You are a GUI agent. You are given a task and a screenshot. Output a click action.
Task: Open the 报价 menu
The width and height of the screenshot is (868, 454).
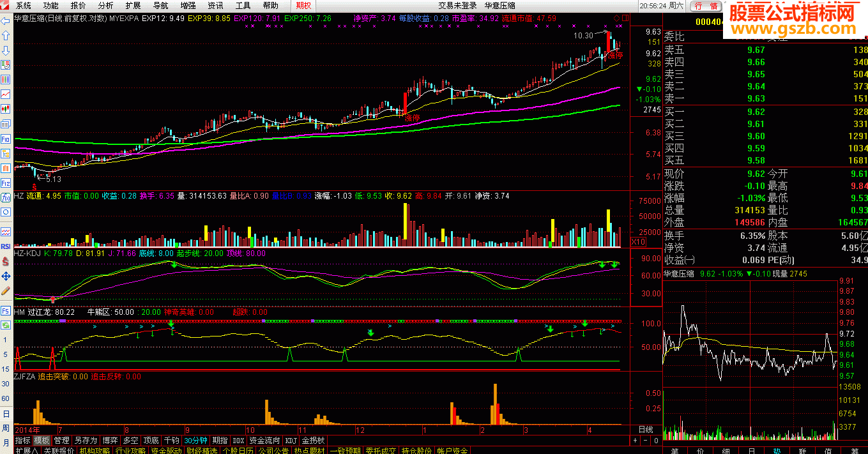coord(78,5)
